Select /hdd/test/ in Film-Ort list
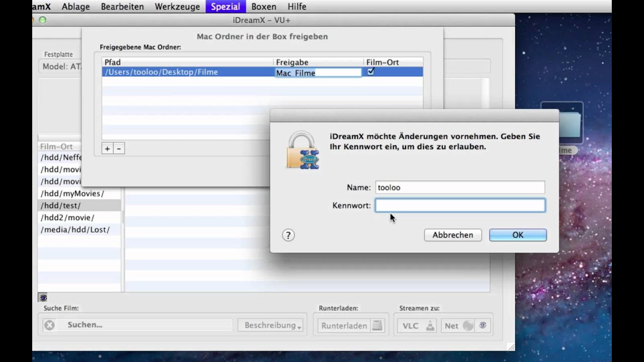The image size is (644, 362). click(x=79, y=206)
